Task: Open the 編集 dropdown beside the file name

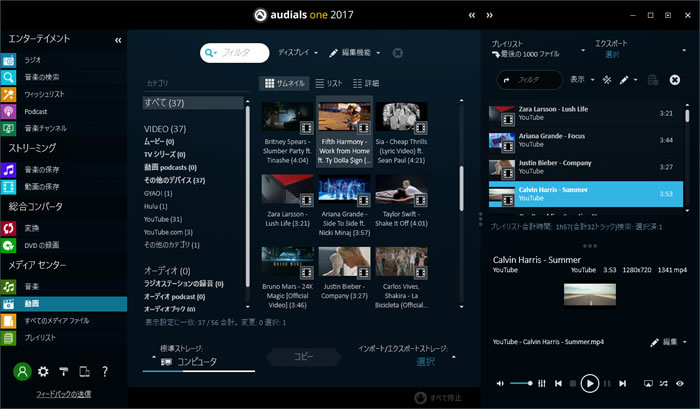Action: point(670,342)
